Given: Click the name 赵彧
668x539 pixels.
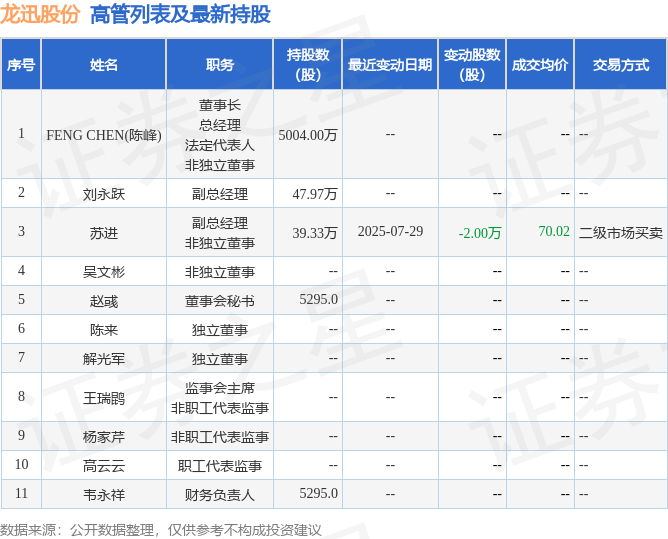Looking at the screenshot, I should tap(104, 301).
